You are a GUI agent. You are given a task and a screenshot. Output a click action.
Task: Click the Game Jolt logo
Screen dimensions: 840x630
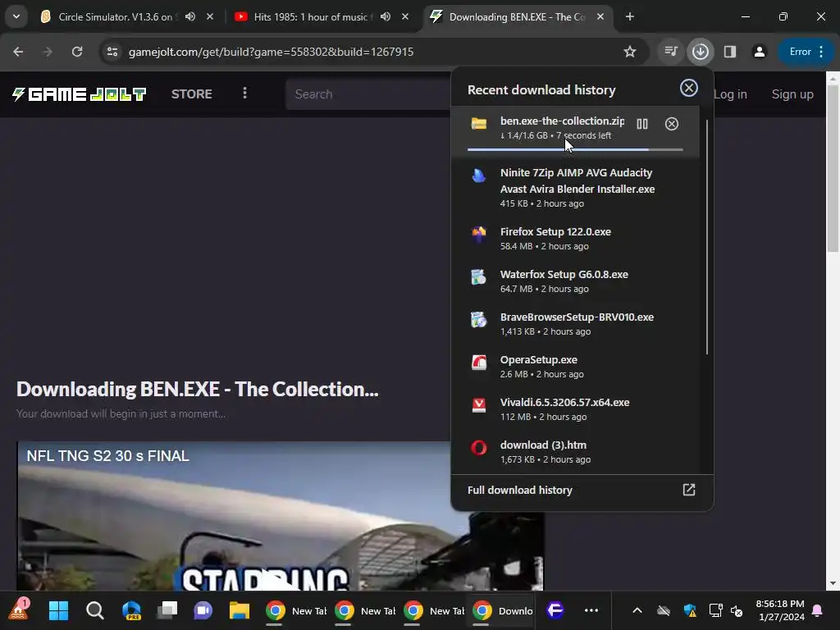[80, 94]
